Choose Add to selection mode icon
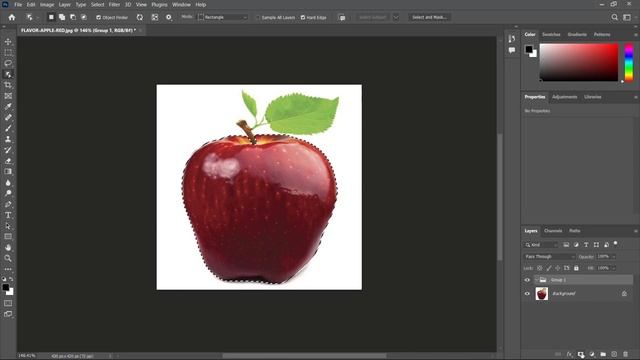The image size is (640, 360). (x=62, y=17)
